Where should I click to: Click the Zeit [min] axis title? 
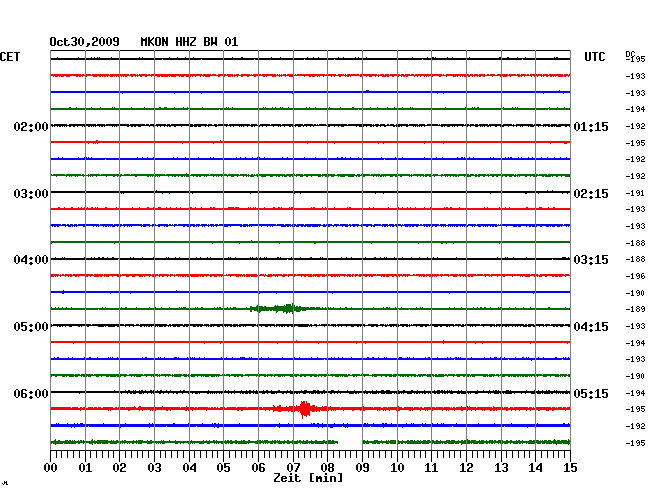308,478
